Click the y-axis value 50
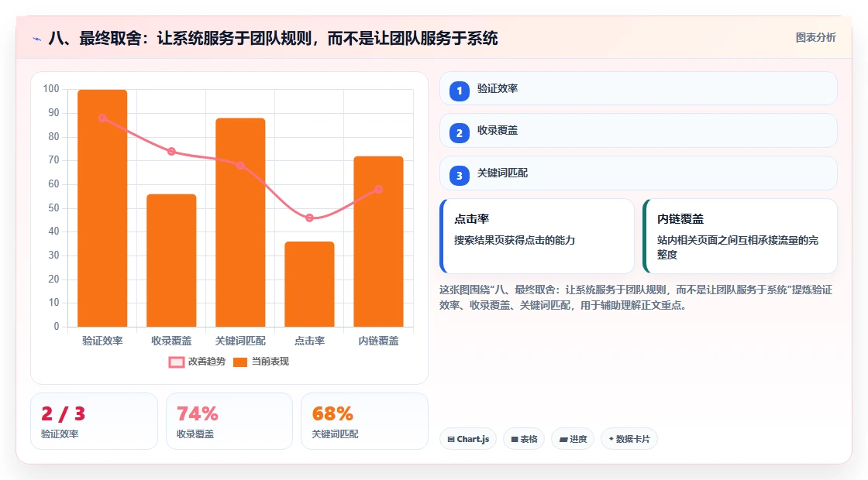This screenshot has width=868, height=480. click(x=53, y=208)
